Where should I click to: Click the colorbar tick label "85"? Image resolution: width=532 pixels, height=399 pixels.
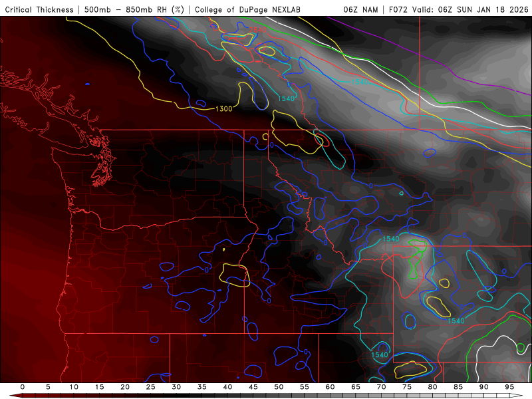click(x=458, y=387)
